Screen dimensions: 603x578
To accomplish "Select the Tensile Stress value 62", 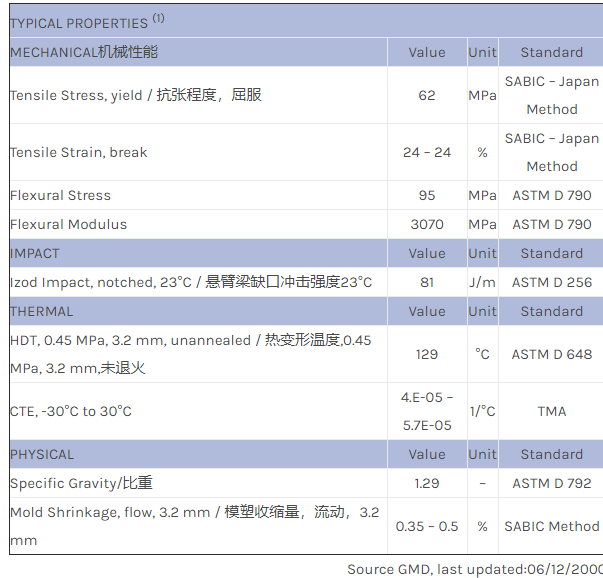I will 427,95.
